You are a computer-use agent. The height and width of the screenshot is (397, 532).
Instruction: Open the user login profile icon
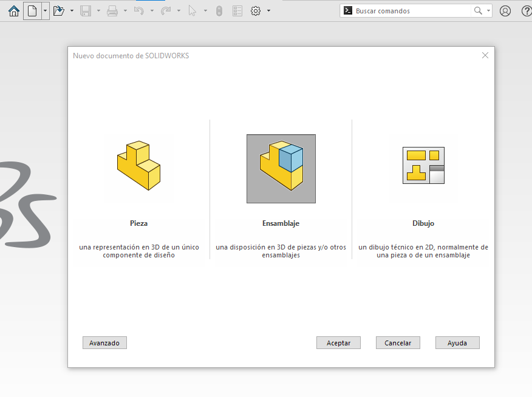click(x=505, y=11)
